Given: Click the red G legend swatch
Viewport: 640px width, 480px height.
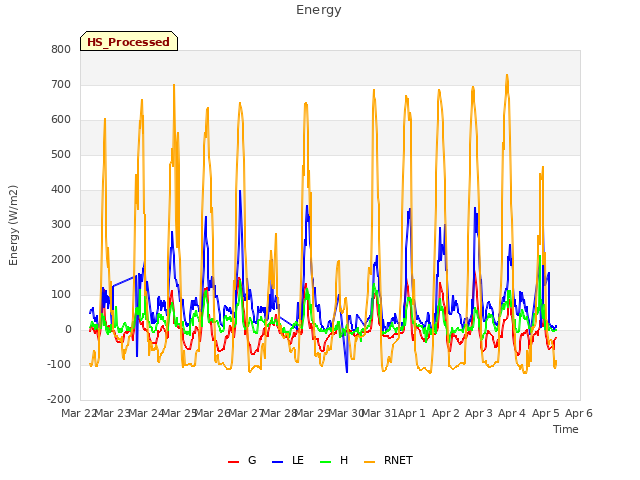Looking at the screenshot, I should click(233, 462).
